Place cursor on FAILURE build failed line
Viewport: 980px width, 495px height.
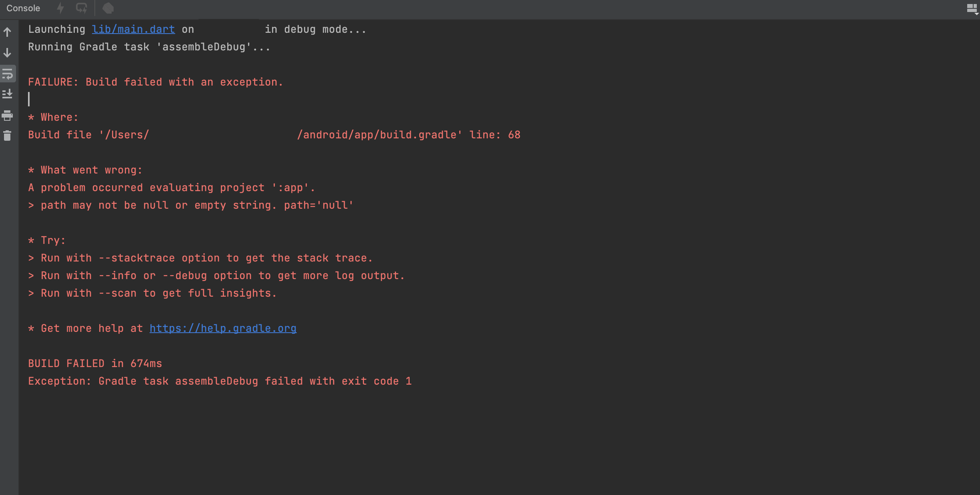155,82
